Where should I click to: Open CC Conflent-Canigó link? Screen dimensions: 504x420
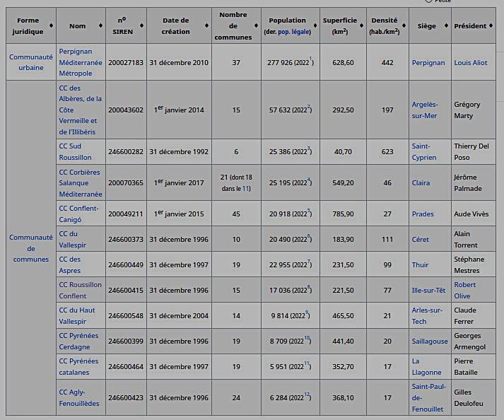point(78,214)
